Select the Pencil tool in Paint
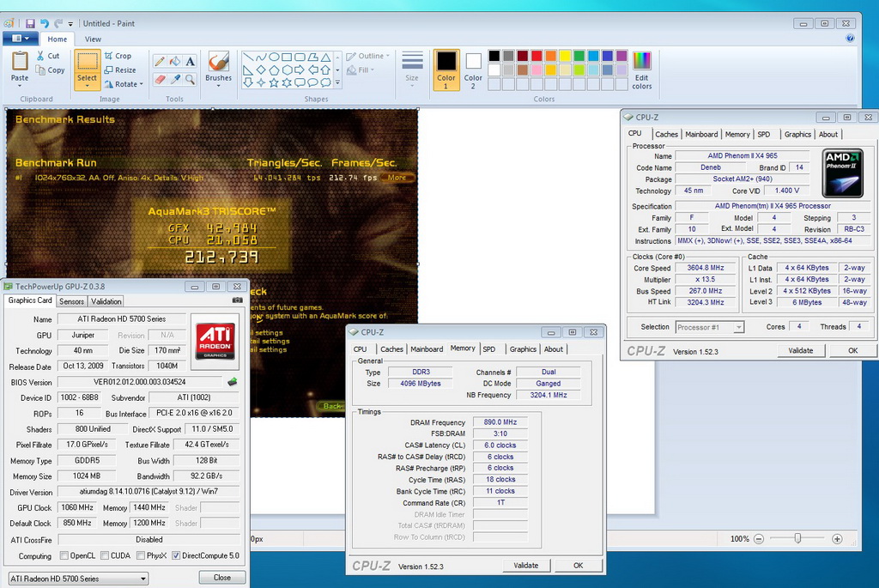 point(159,62)
